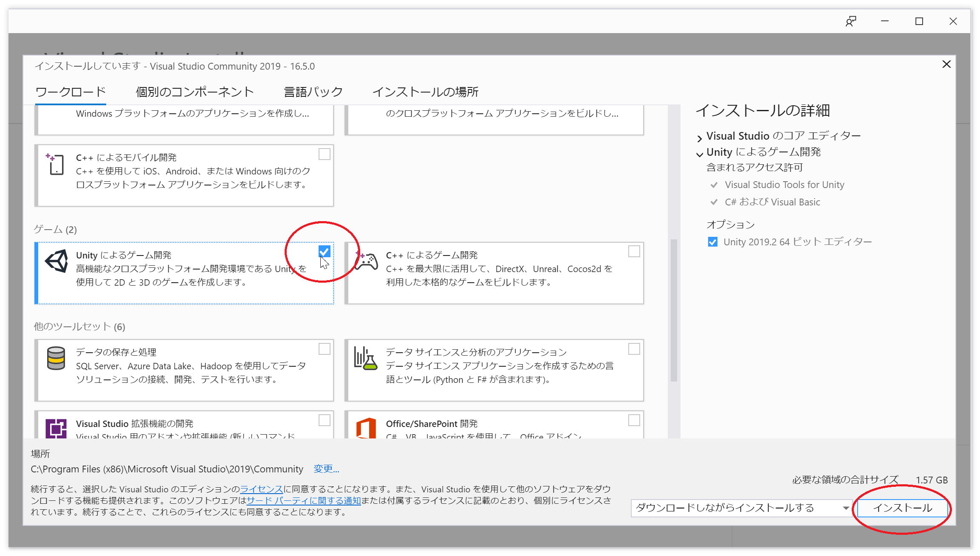Uncheck the Unity によるゲーム開発 workload checkbox
Screen dimensions: 980x556
tap(325, 252)
